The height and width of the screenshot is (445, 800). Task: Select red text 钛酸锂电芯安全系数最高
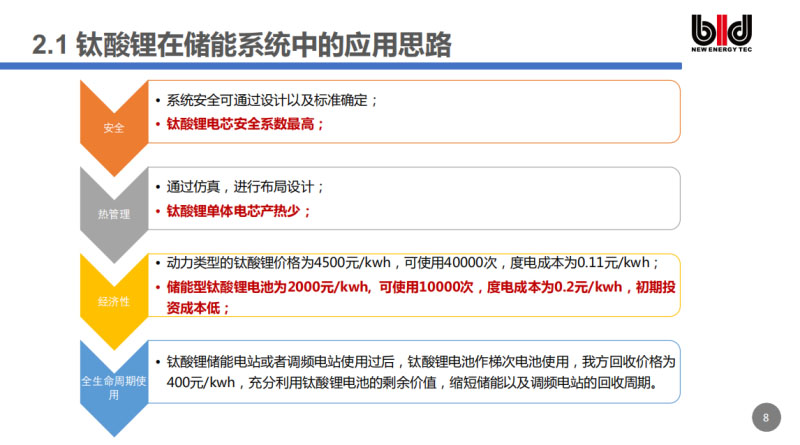(245, 125)
